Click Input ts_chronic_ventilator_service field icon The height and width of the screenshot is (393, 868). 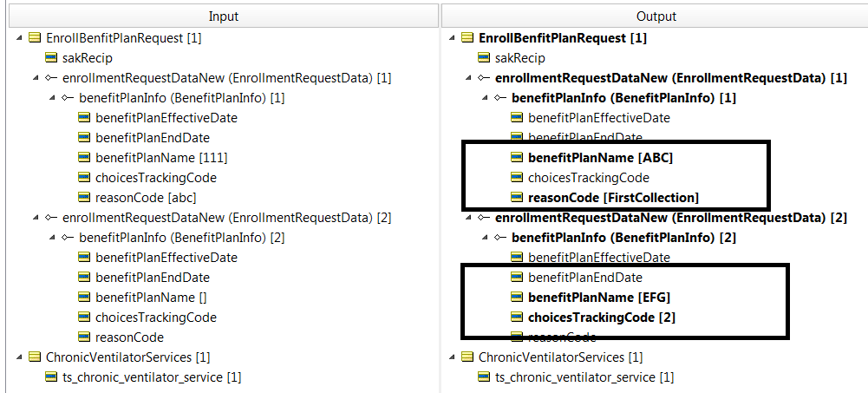51,377
